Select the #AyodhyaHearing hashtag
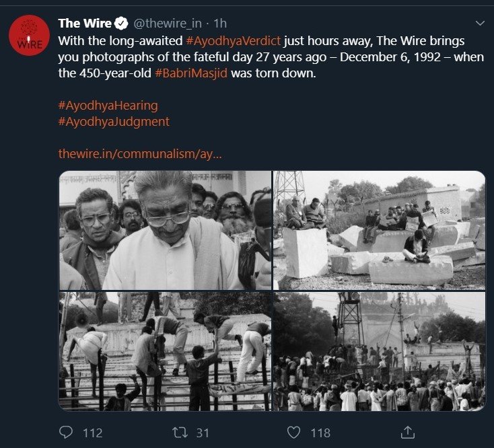 pos(108,106)
